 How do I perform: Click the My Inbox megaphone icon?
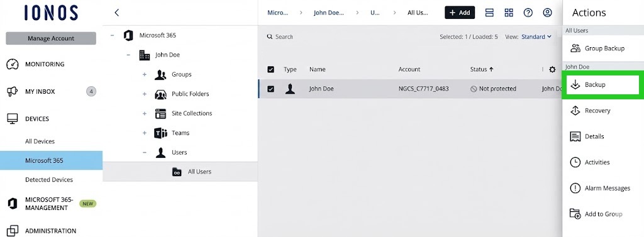(x=13, y=92)
